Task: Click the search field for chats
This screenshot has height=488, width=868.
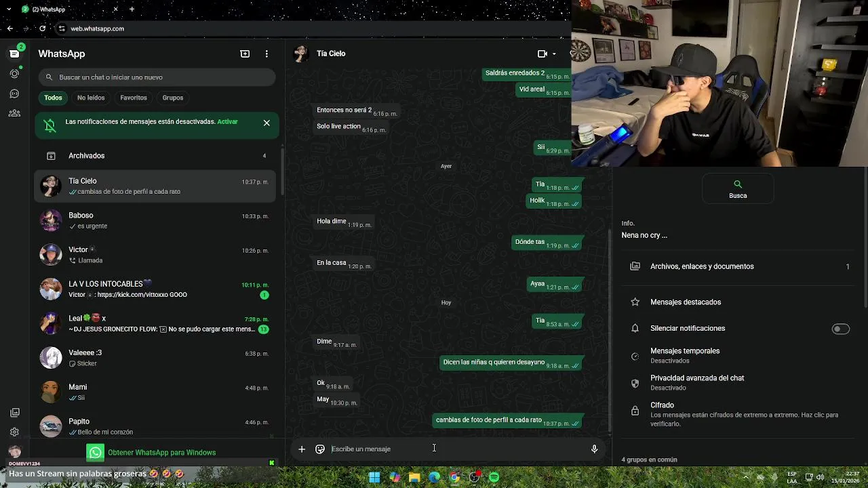Action: tap(157, 77)
